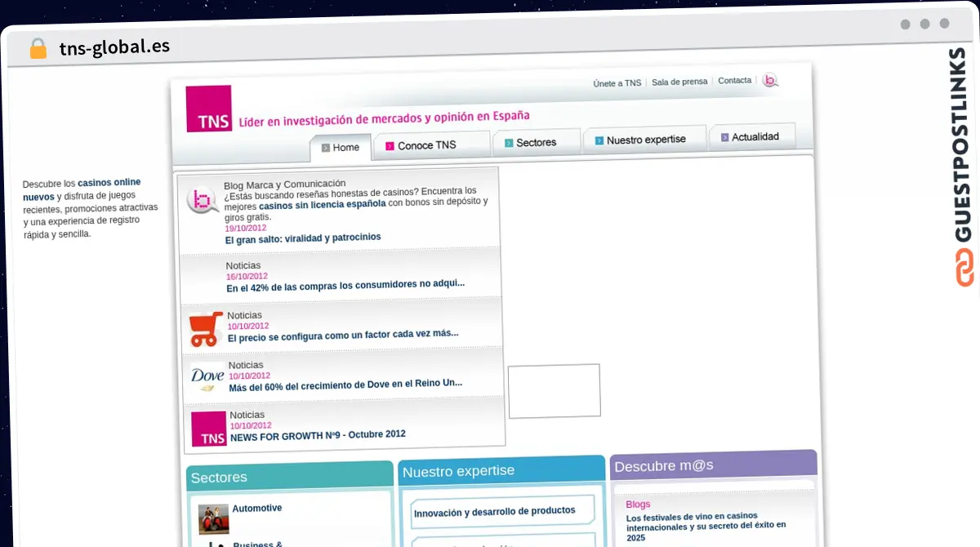Click the Dove logo thumbnail
Viewport: 980px width, 547px height.
point(207,377)
